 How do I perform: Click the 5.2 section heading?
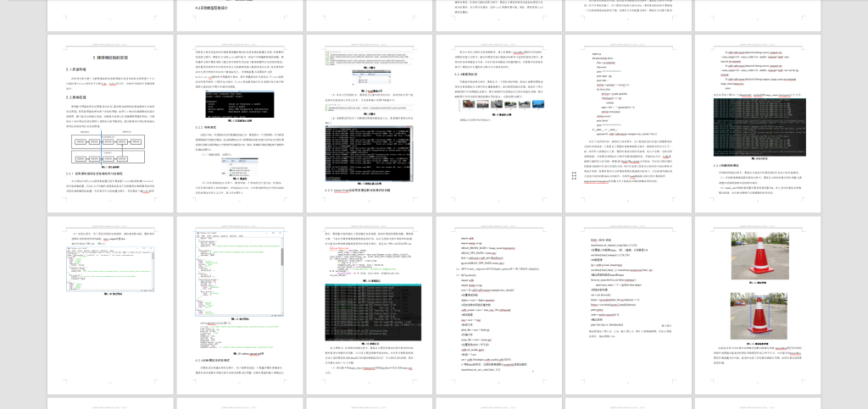point(73,97)
